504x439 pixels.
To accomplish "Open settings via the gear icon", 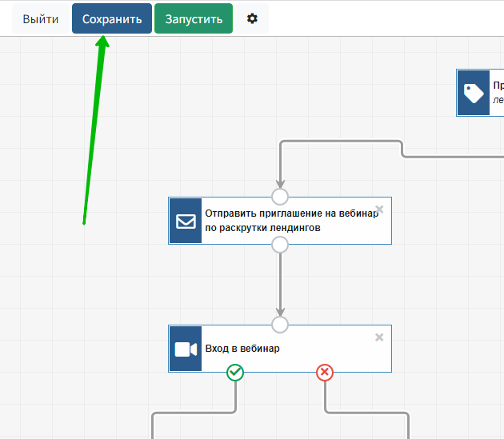I will (252, 18).
